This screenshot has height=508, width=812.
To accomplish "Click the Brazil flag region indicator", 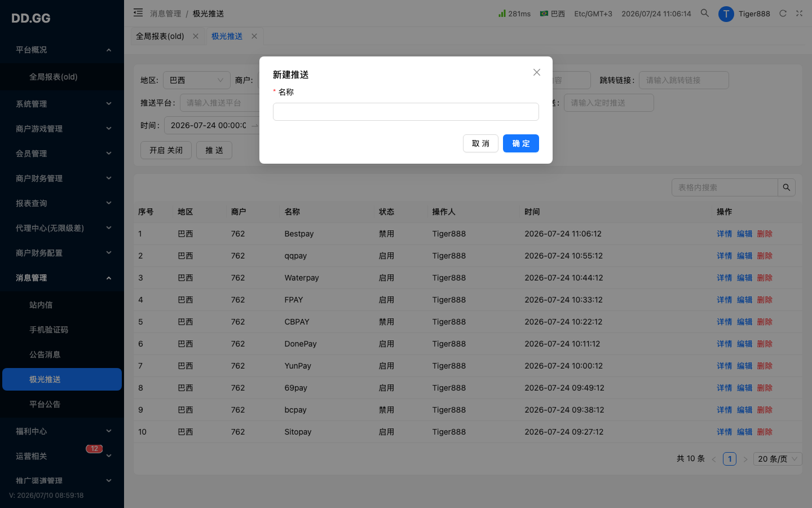I will click(553, 14).
